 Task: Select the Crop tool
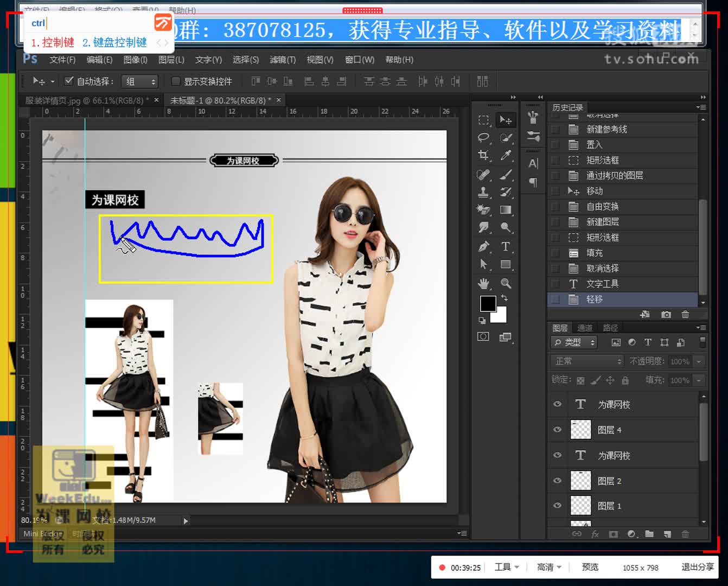[483, 156]
